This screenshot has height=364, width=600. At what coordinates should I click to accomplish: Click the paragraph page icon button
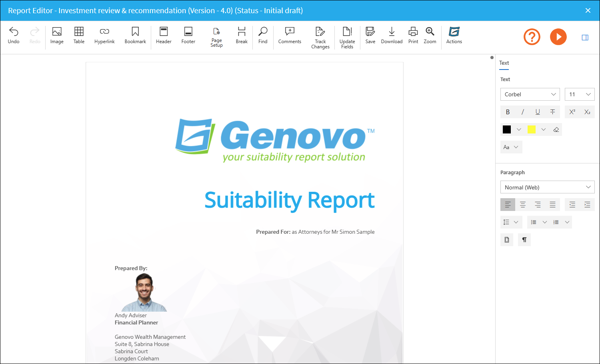(x=507, y=240)
